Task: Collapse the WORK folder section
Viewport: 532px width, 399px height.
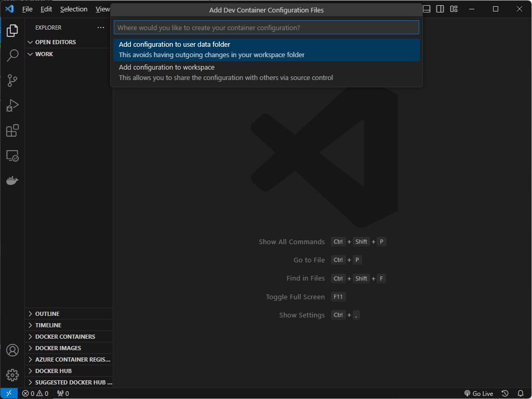Action: [69, 54]
